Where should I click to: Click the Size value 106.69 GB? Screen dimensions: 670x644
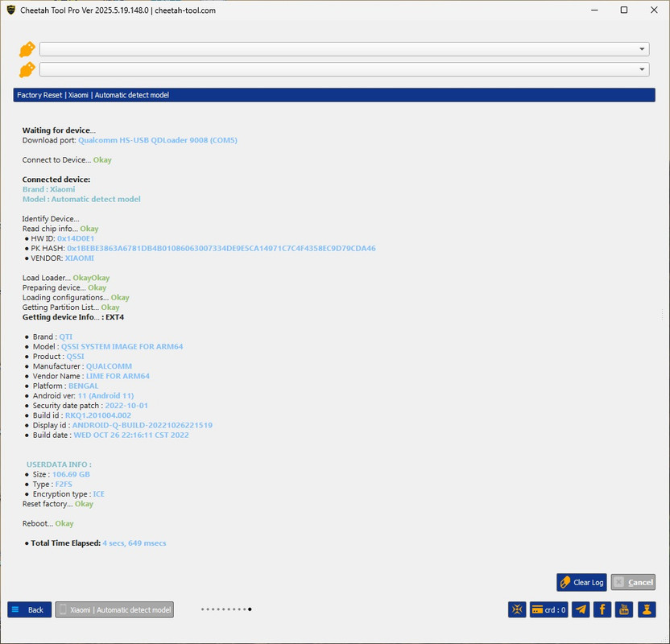(x=71, y=474)
